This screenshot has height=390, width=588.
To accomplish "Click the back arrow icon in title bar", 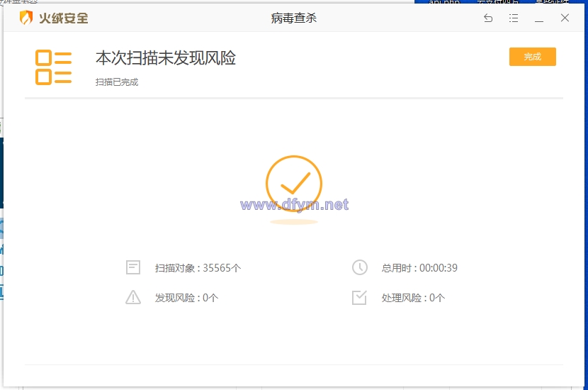I will [x=488, y=18].
